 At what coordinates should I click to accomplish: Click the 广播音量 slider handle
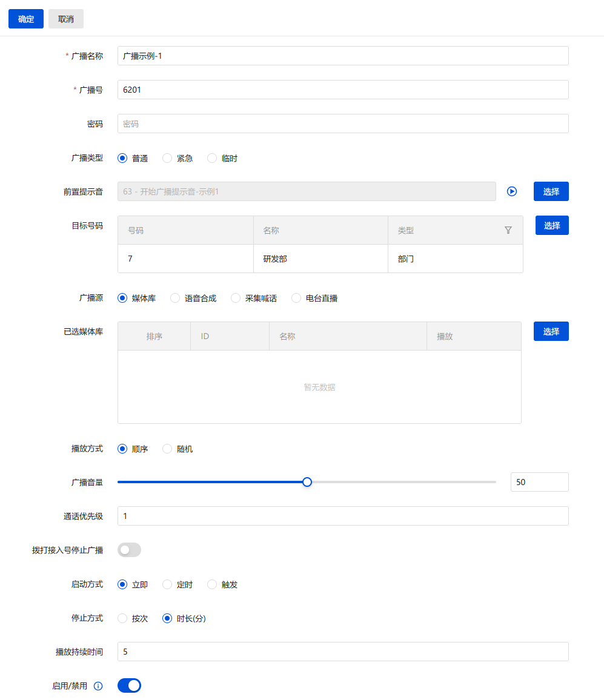307,482
